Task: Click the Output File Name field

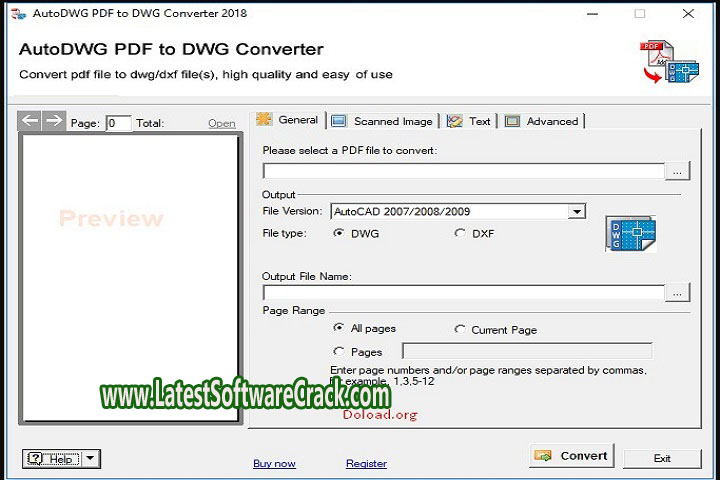Action: [x=464, y=293]
